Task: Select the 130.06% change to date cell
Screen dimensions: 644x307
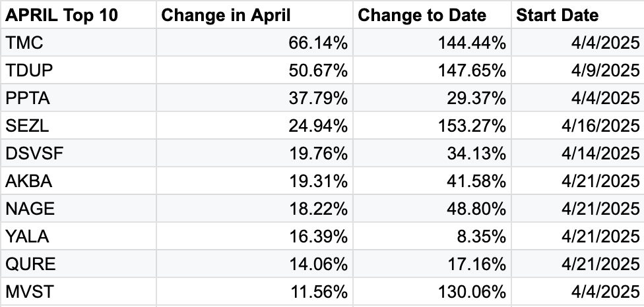Action: point(432,292)
